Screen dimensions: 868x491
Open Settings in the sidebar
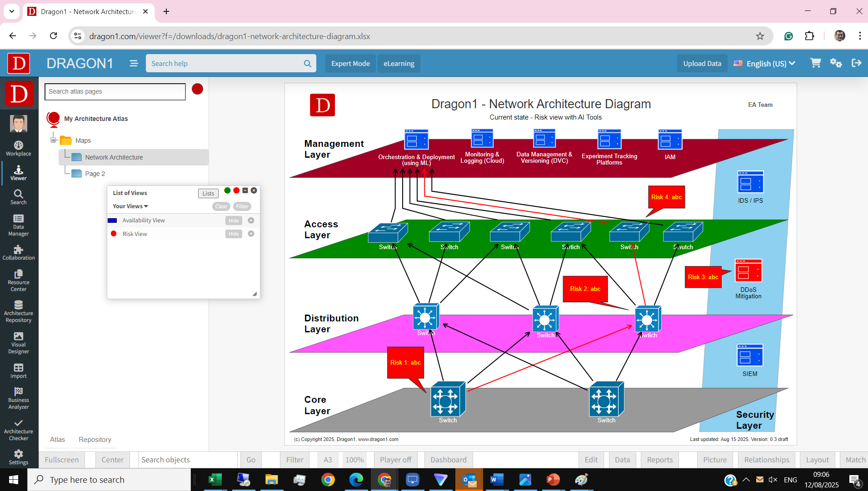coord(19,457)
